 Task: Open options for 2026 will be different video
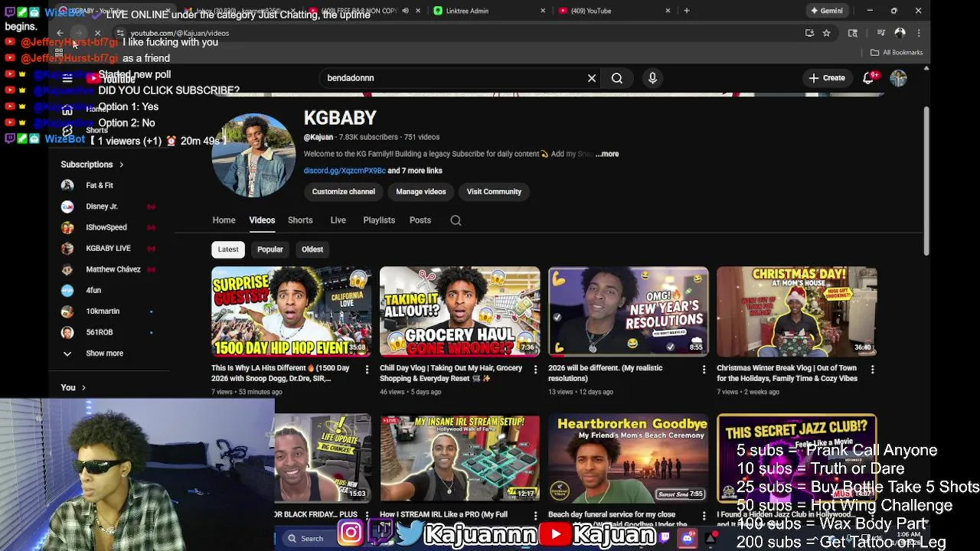704,370
